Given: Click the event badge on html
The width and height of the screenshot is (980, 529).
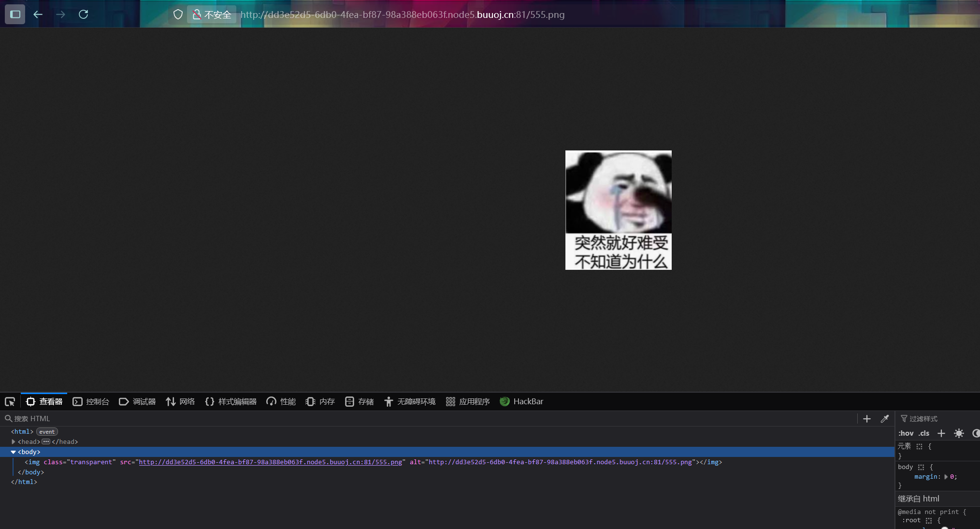Looking at the screenshot, I should pos(47,432).
